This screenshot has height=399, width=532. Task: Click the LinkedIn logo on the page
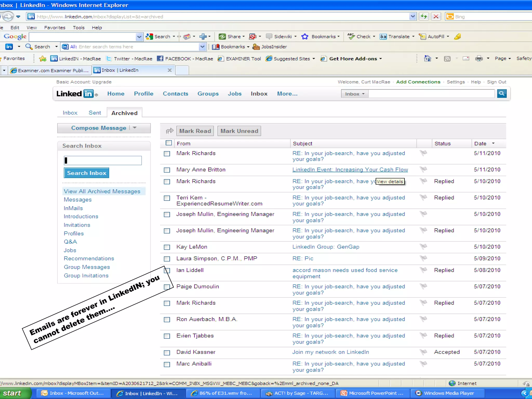point(77,94)
